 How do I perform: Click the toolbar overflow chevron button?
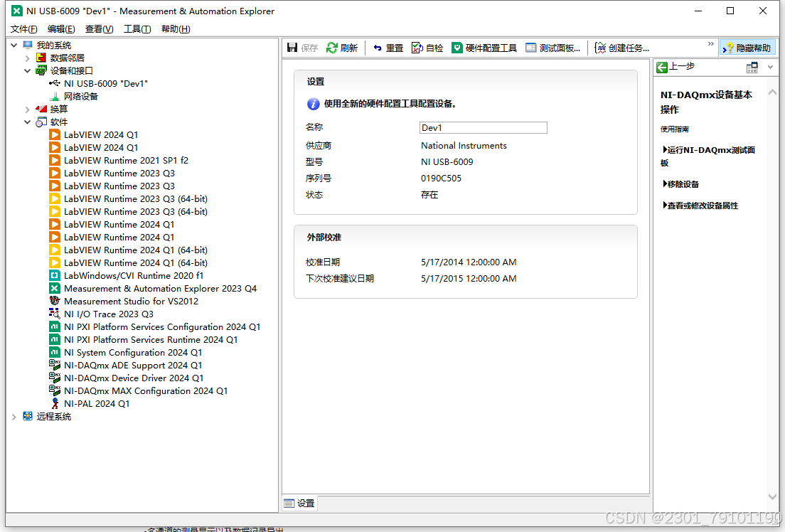pos(711,43)
